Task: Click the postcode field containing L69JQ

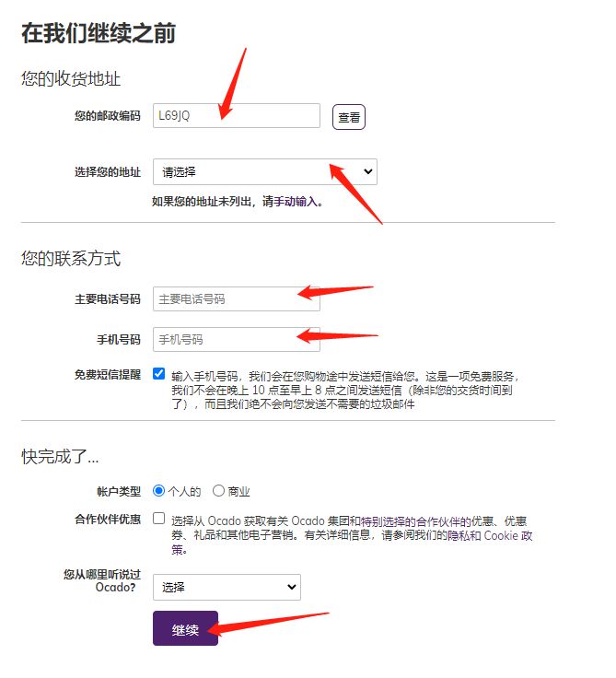Action: click(x=236, y=115)
